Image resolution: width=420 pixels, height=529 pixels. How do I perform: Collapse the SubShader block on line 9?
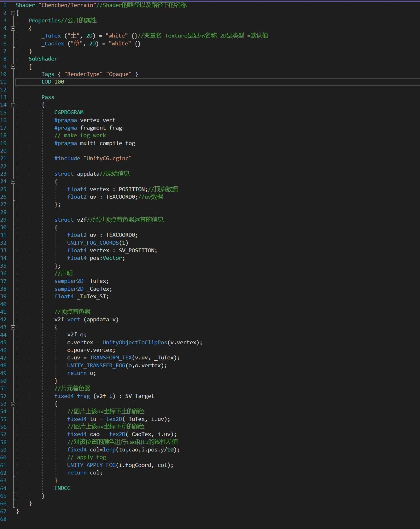click(13, 67)
